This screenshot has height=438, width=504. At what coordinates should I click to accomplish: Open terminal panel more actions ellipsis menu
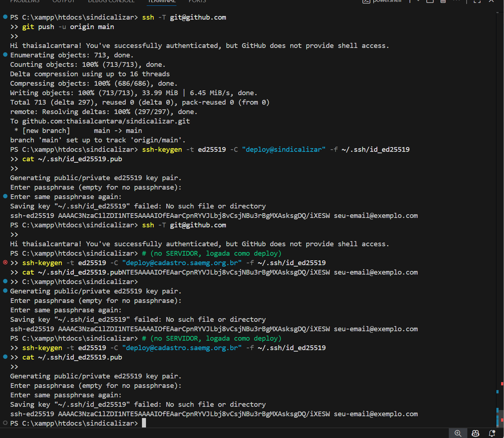point(457,1)
